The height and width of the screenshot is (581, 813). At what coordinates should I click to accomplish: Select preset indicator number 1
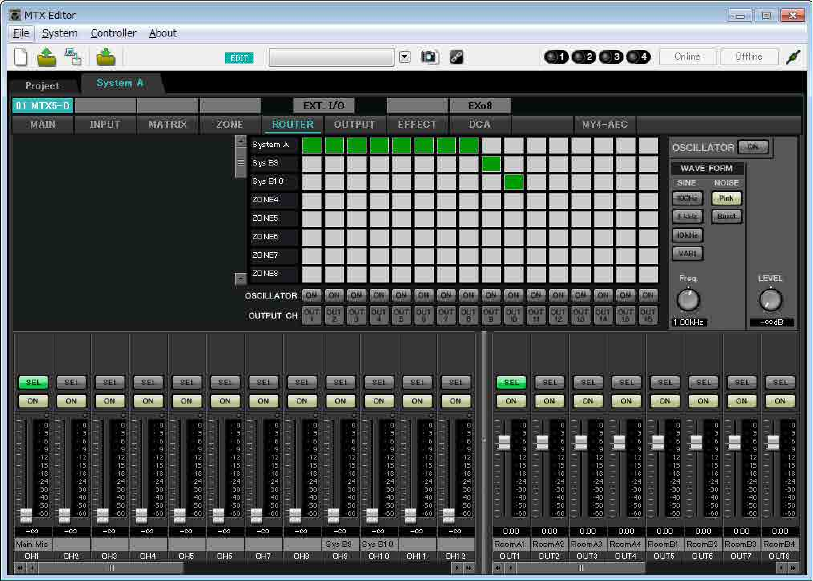pos(556,57)
